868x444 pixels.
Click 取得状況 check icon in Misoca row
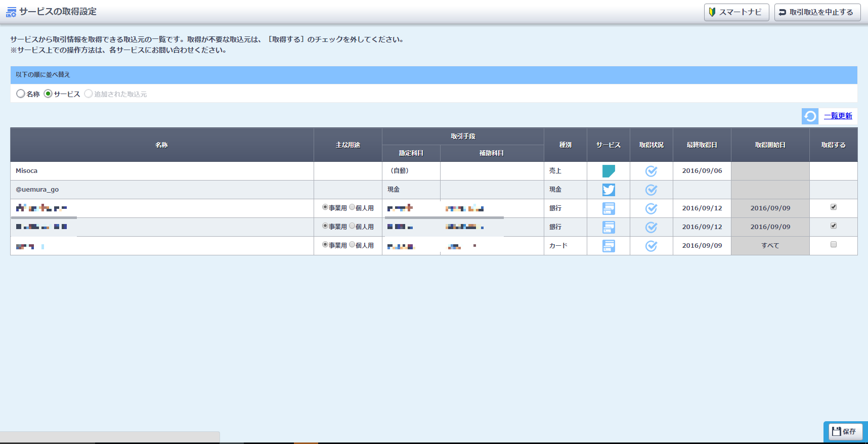652,171
